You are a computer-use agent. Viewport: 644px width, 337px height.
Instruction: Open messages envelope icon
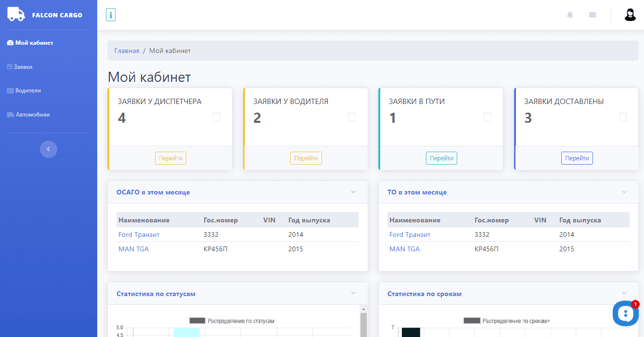tap(592, 15)
